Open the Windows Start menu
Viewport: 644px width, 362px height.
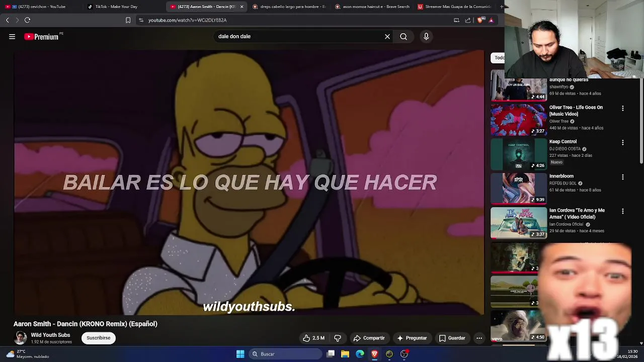(240, 354)
